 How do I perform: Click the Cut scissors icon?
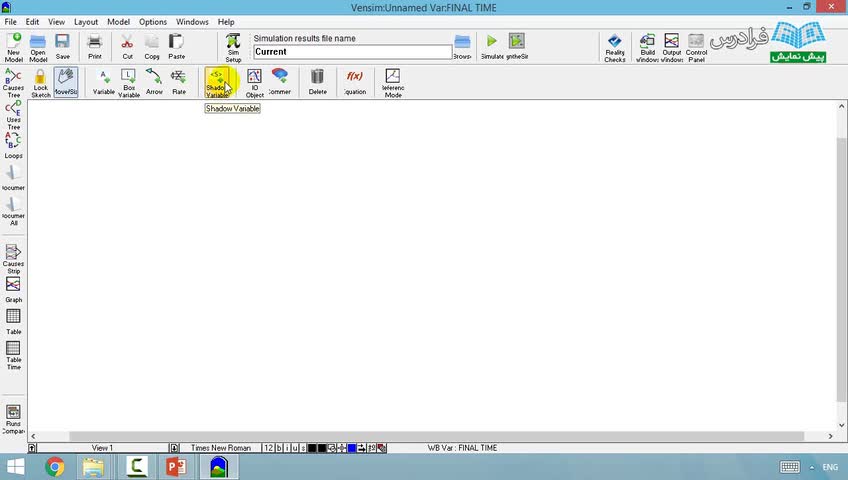coord(127,46)
